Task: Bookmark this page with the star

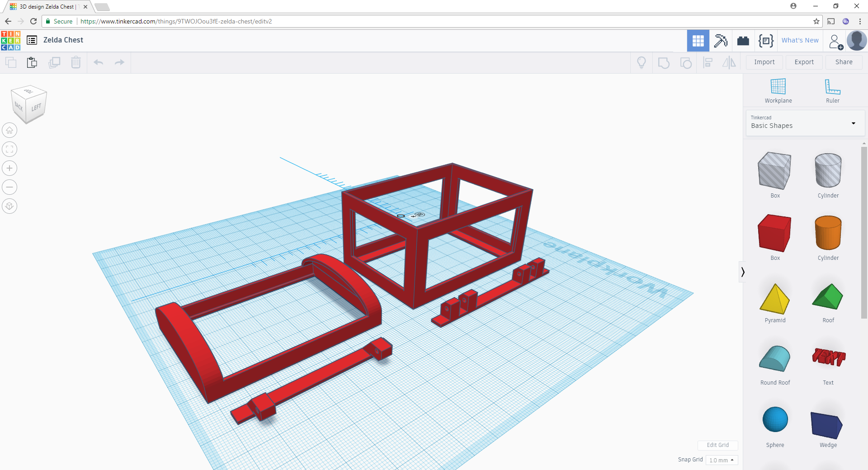Action: coord(816,21)
